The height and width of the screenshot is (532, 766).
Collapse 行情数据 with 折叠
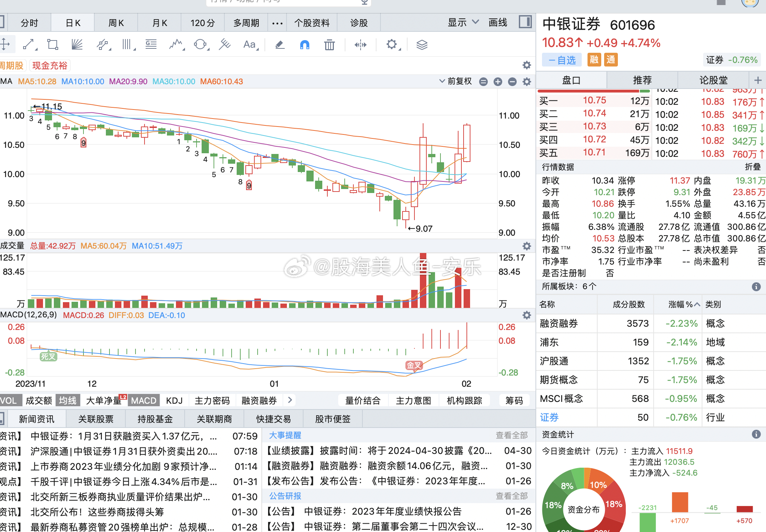(753, 167)
